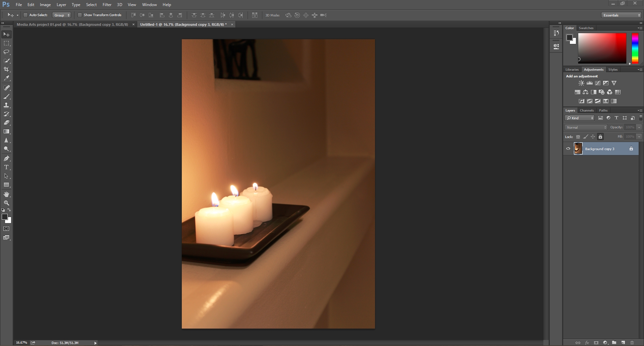Select the Hand tool

tap(6, 194)
